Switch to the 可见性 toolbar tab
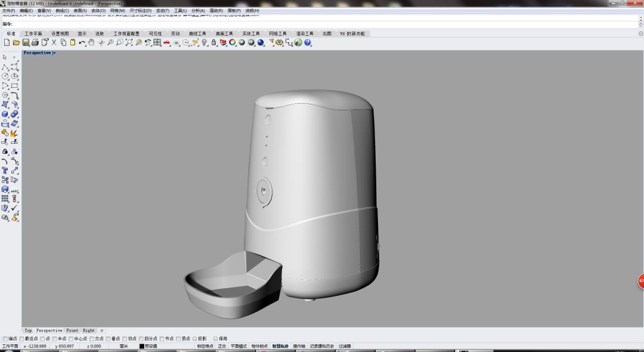Viewport: 644px width, 352px height. [x=155, y=33]
